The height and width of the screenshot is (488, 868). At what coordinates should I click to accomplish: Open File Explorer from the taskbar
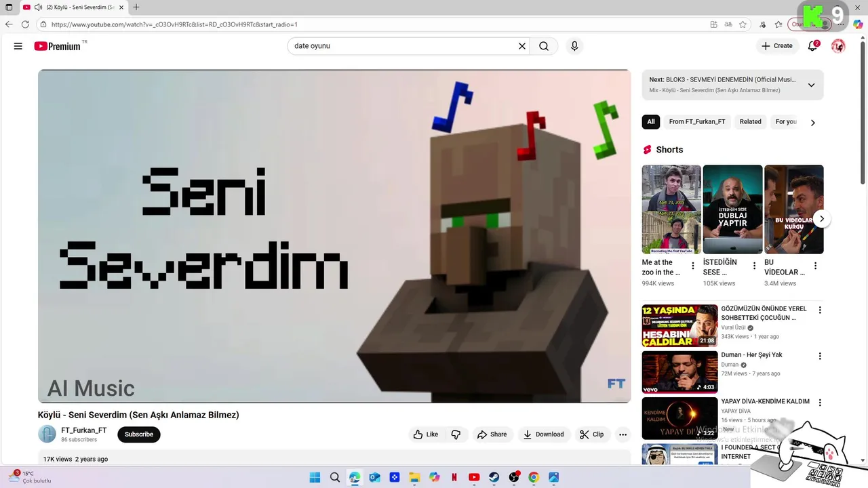tap(414, 477)
